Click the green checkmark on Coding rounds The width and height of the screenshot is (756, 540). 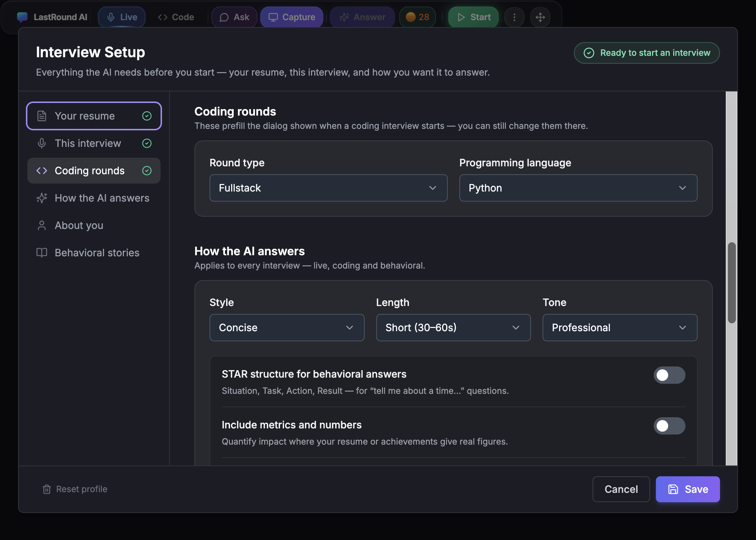[x=147, y=171]
